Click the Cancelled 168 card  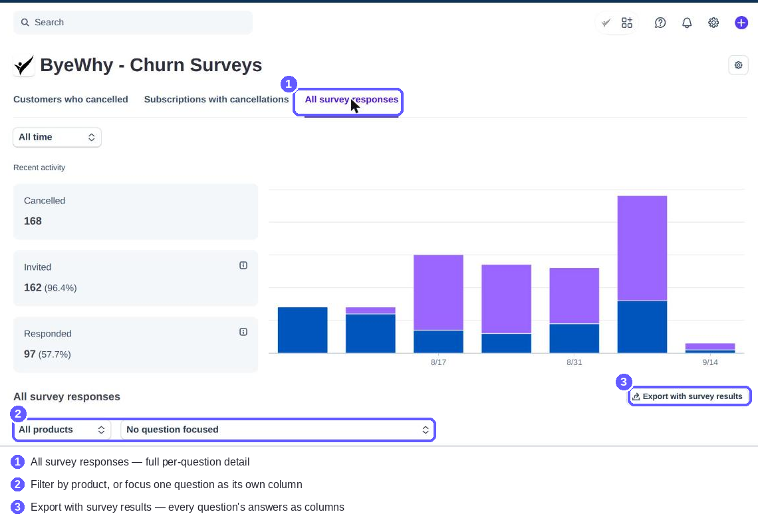(136, 211)
